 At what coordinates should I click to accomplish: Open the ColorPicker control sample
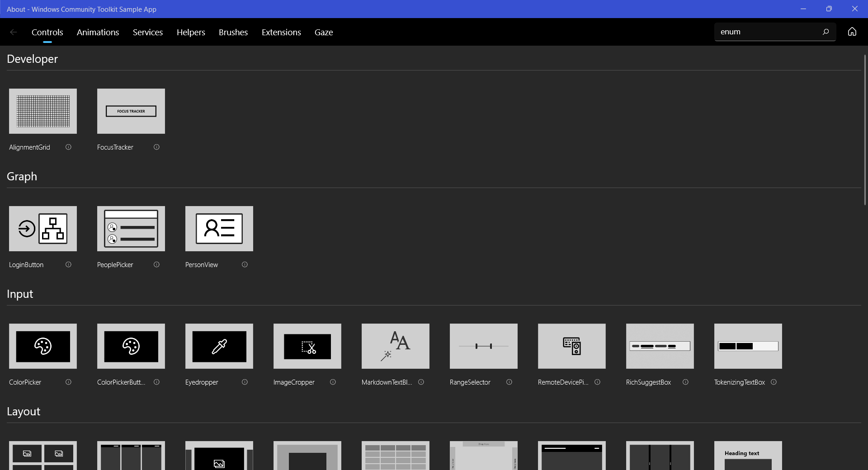pos(42,346)
